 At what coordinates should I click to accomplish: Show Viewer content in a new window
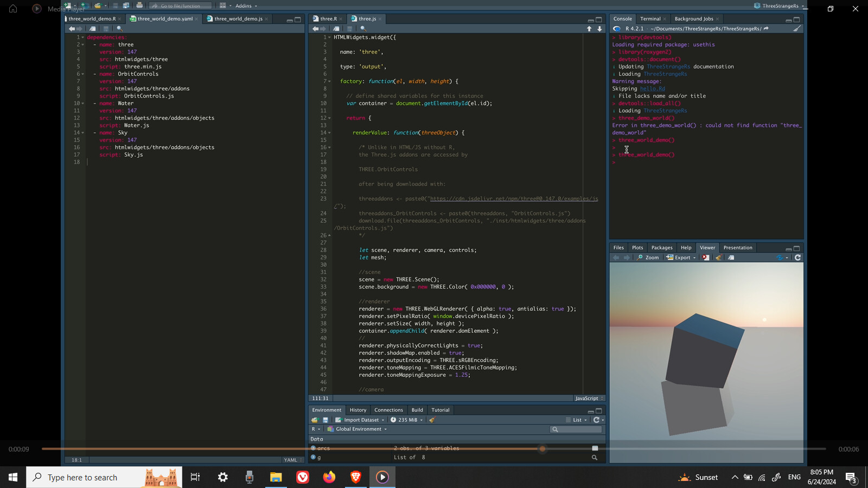coord(731,258)
